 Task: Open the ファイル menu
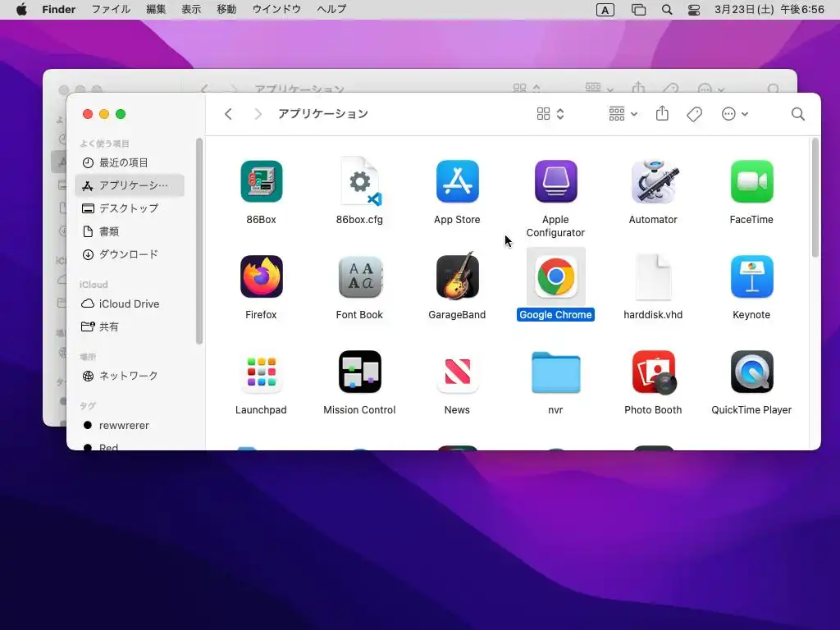(111, 9)
